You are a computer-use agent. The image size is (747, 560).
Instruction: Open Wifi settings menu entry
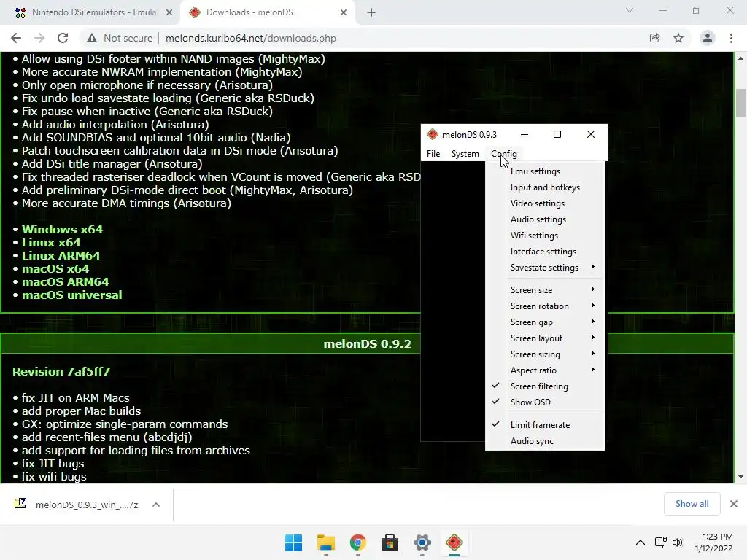click(545, 236)
